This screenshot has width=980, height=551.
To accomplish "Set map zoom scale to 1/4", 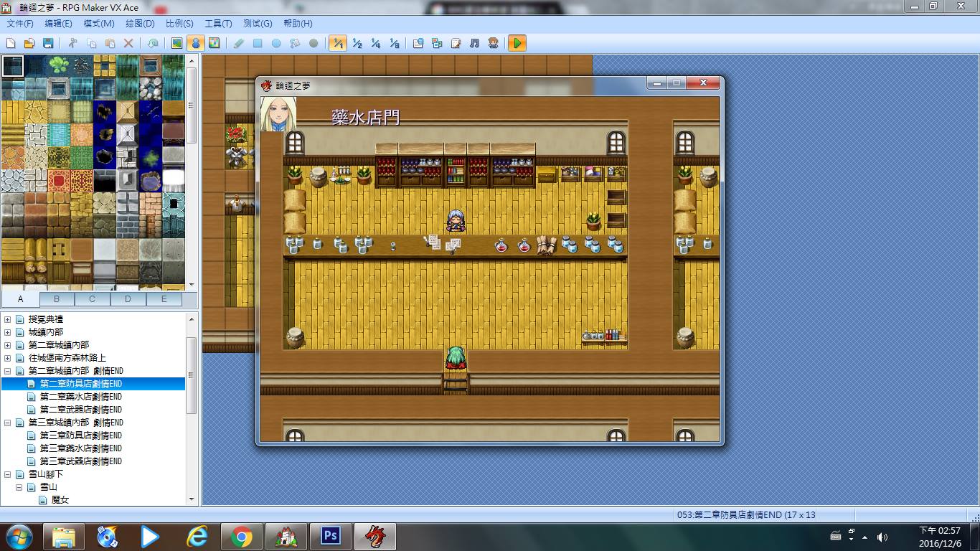I will [375, 44].
